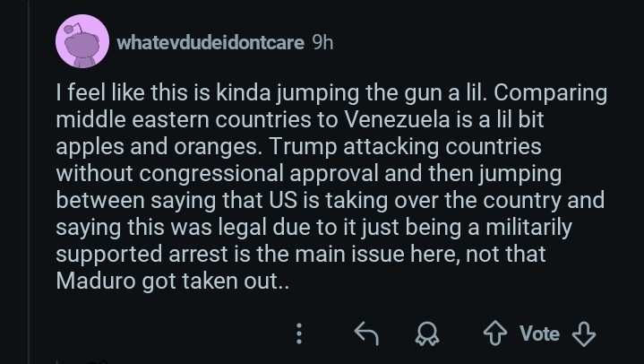Click the username whatevdudeidontcare
Screen dimensions: 644x364
point(210,43)
